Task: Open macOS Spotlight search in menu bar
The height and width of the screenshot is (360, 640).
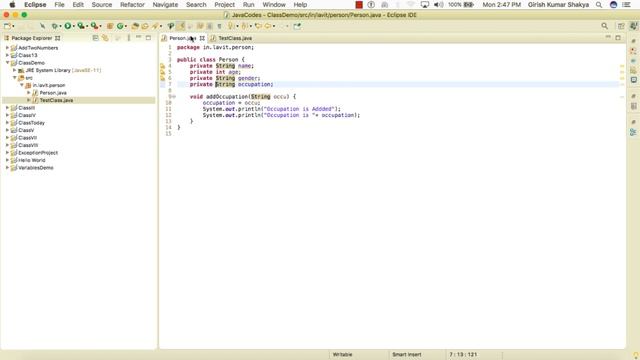Action: [x=599, y=5]
